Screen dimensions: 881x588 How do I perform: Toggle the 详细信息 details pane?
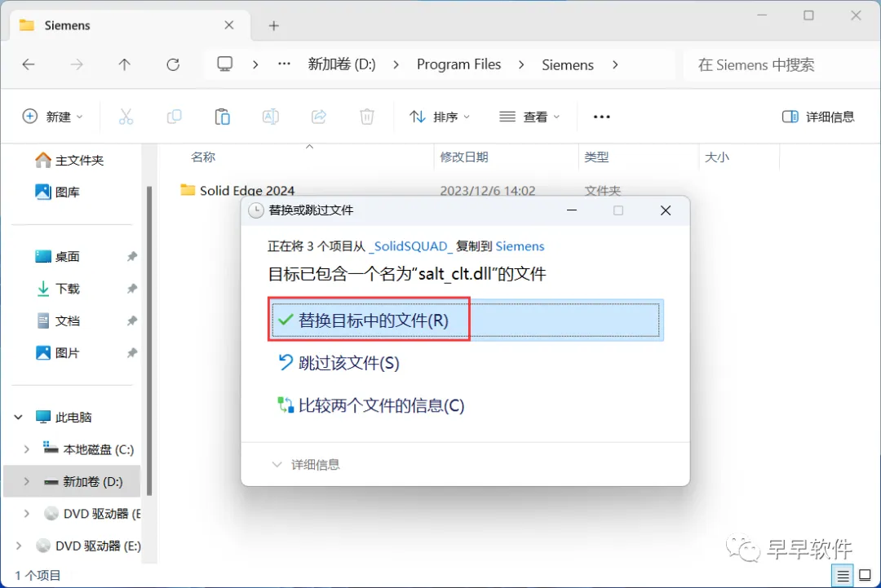(x=818, y=117)
